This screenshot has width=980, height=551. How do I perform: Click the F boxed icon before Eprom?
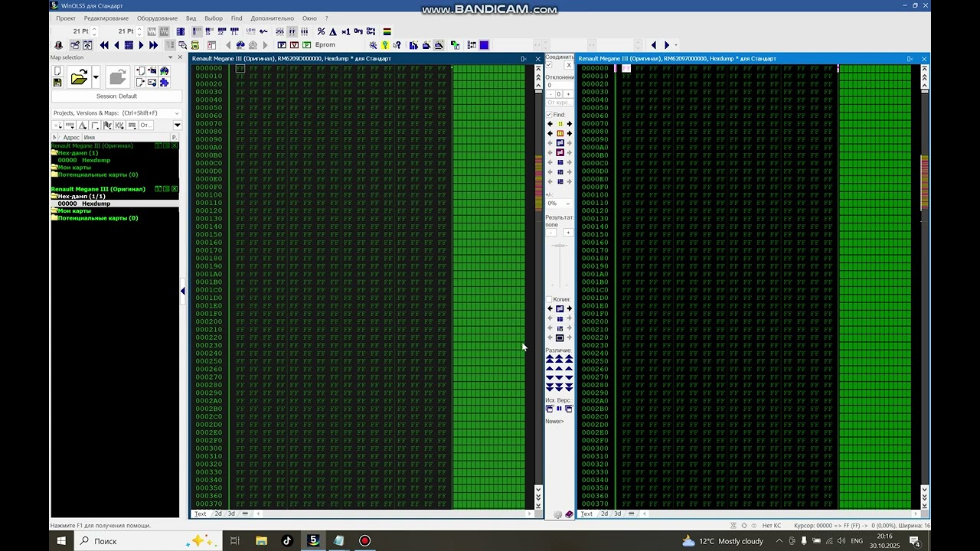click(x=282, y=45)
